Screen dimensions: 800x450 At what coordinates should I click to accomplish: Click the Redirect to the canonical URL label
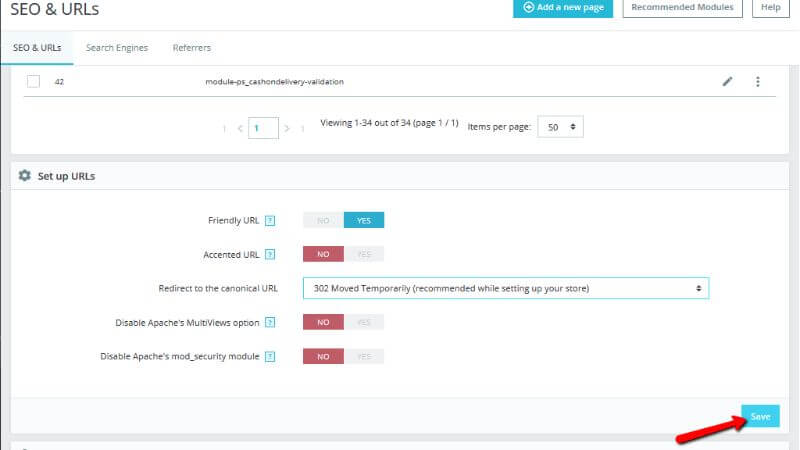218,288
